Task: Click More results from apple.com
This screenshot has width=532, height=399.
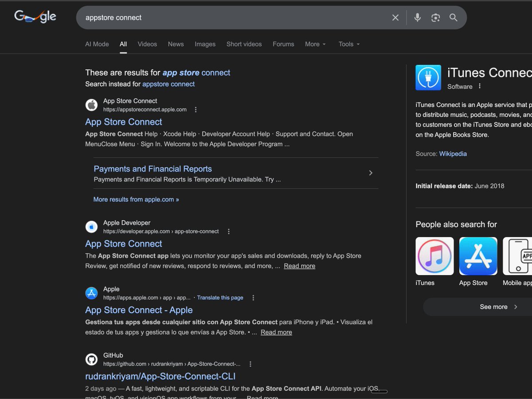Action: 136,199
